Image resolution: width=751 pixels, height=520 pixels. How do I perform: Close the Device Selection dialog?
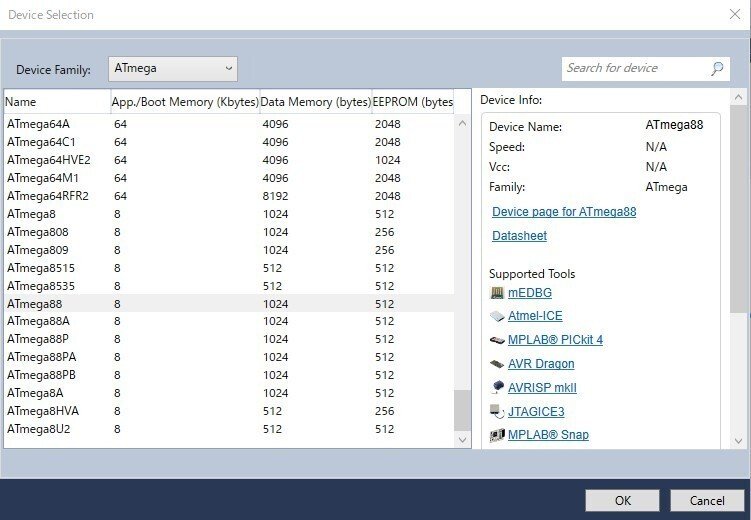click(735, 14)
